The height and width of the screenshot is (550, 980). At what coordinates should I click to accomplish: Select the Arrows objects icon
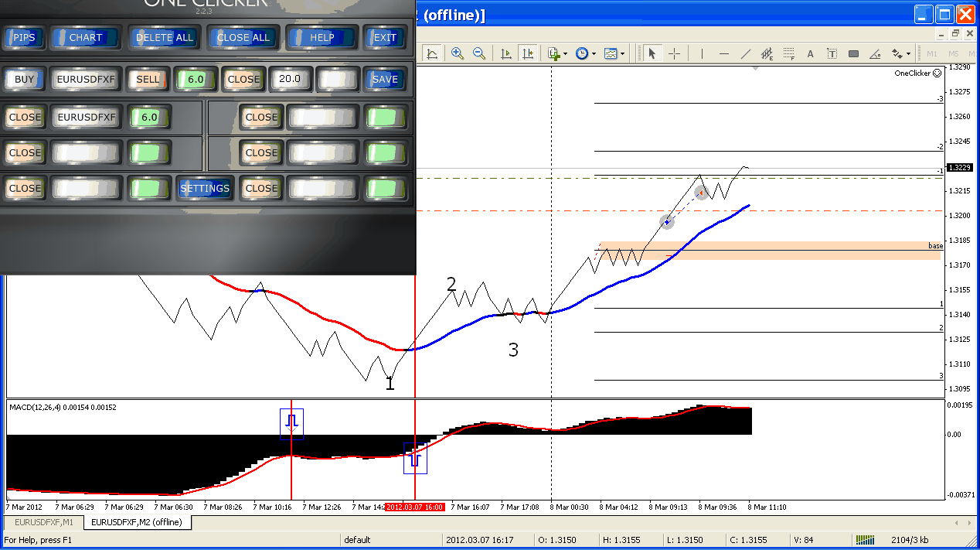897,53
